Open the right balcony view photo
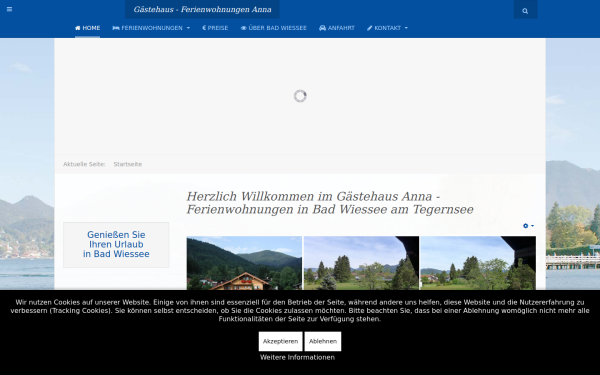Image resolution: width=600 pixels, height=375 pixels. tap(478, 263)
